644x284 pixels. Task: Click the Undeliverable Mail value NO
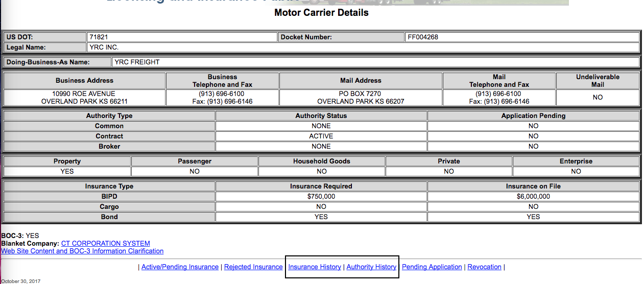pos(598,98)
